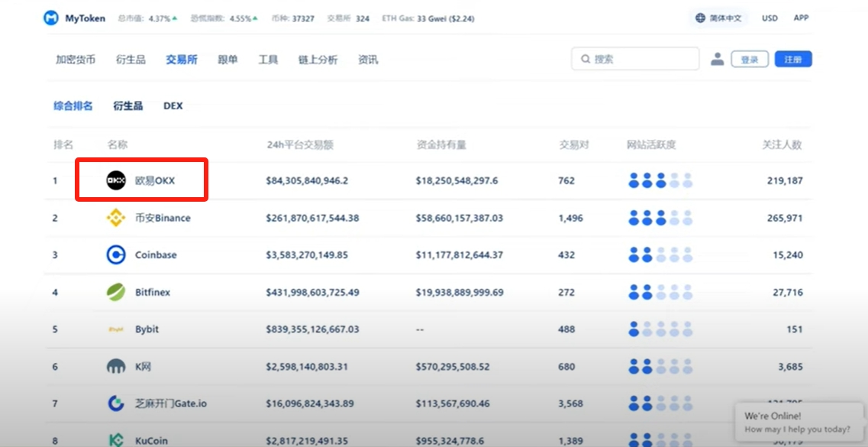
Task: Click Bybit volume $839,355,126,667.03
Action: pos(313,329)
